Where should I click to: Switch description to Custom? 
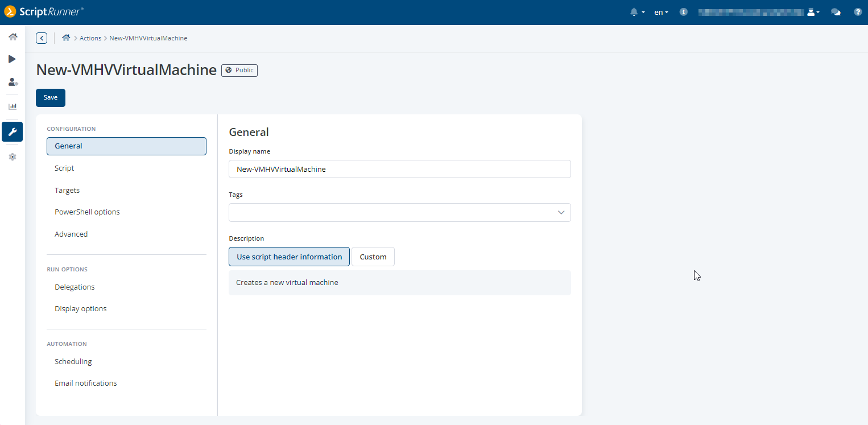(x=373, y=257)
